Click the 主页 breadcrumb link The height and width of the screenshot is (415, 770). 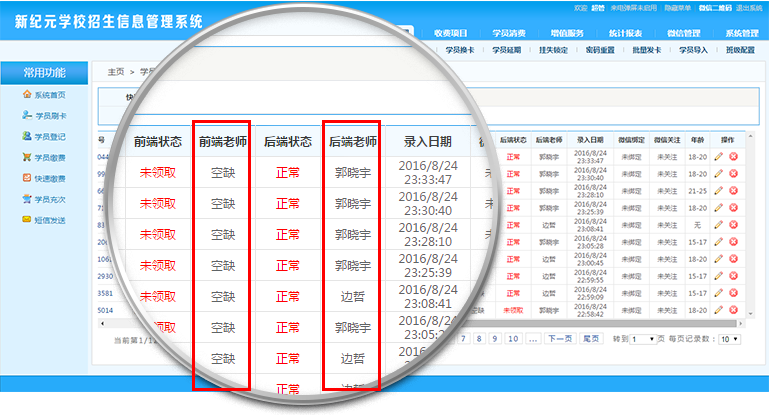coord(116,72)
